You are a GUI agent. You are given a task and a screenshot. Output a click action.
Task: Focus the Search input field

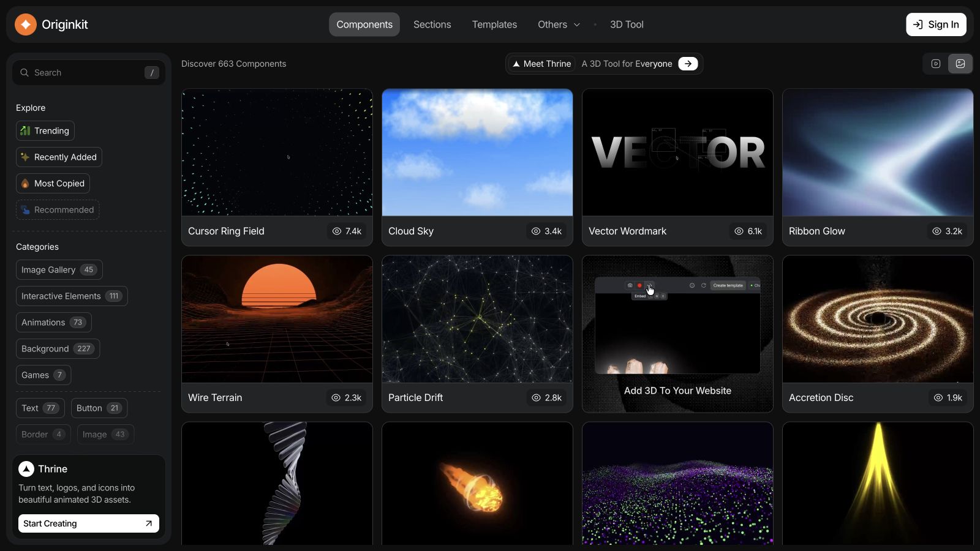pos(89,72)
